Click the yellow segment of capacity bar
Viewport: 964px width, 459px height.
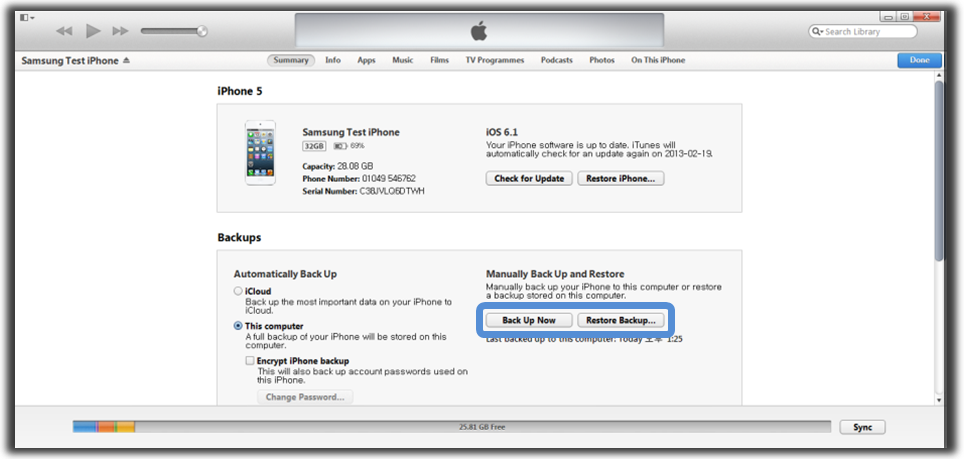[x=125, y=426]
